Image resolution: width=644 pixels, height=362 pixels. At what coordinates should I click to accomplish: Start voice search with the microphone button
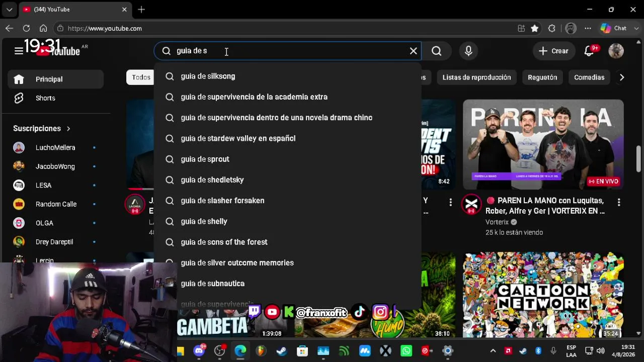pyautogui.click(x=468, y=51)
